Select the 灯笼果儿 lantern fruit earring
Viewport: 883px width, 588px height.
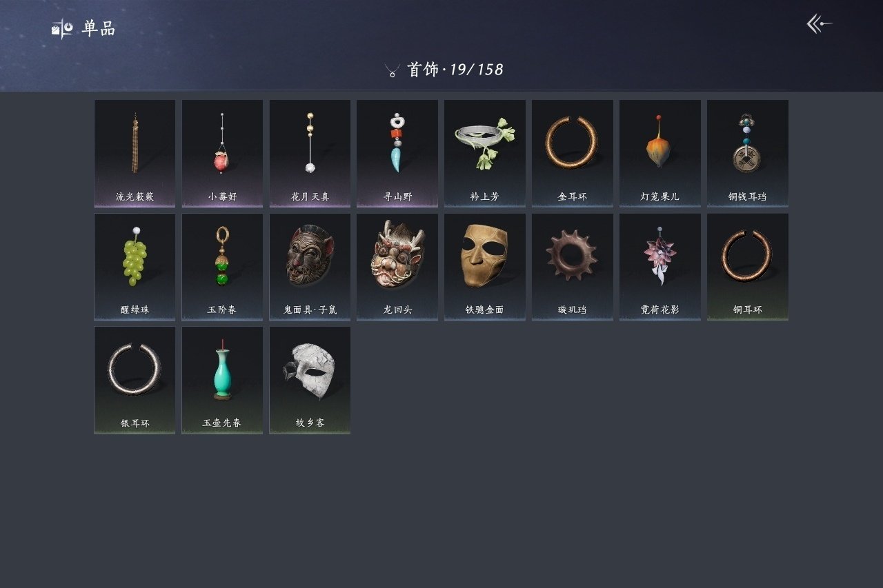point(660,153)
